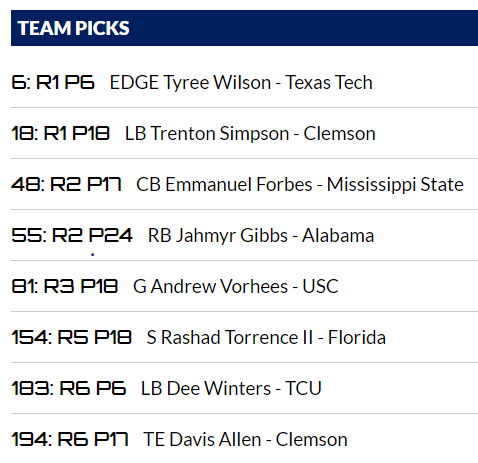Viewport: 478px width, 463px height.
Task: Click pick label 6: R1 P6
Action: (53, 82)
